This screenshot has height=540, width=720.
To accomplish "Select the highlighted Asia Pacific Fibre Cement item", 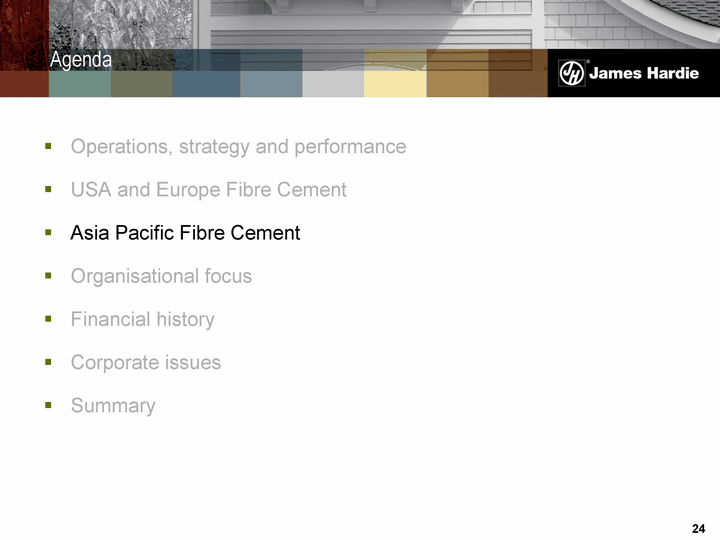I will (x=185, y=233).
